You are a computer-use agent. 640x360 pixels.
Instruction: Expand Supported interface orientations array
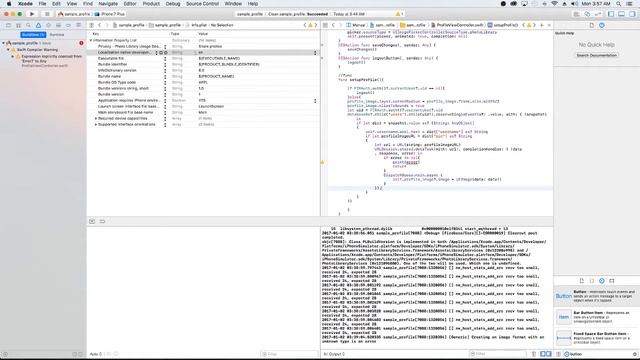click(x=96, y=124)
